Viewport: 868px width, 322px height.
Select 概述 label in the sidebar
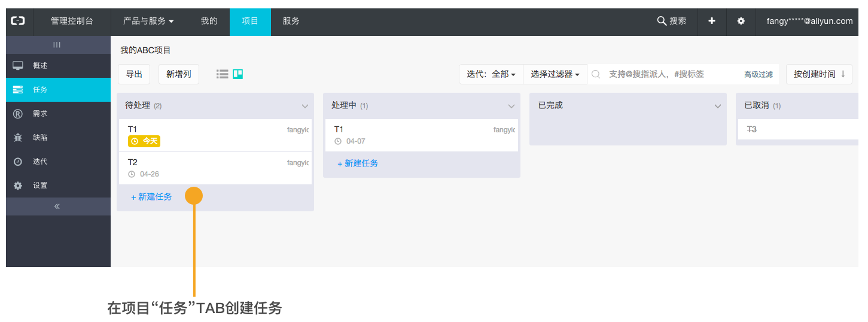tap(40, 66)
